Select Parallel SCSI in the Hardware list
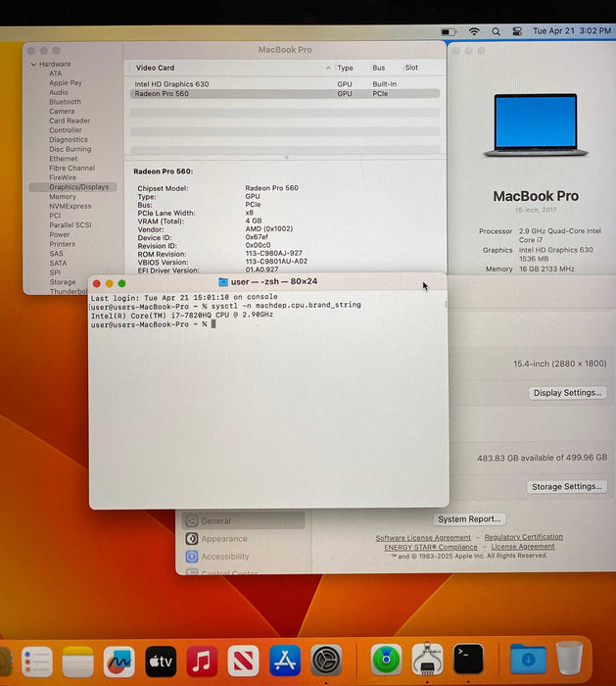This screenshot has height=686, width=616. [71, 224]
